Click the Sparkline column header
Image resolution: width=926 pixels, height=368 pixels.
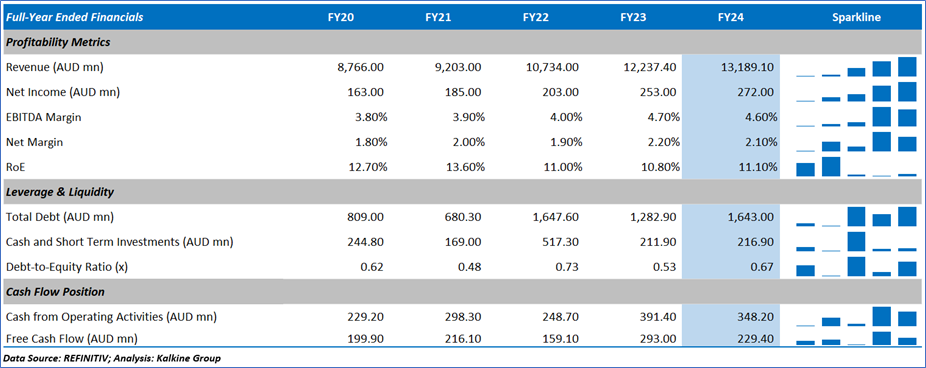(x=856, y=17)
